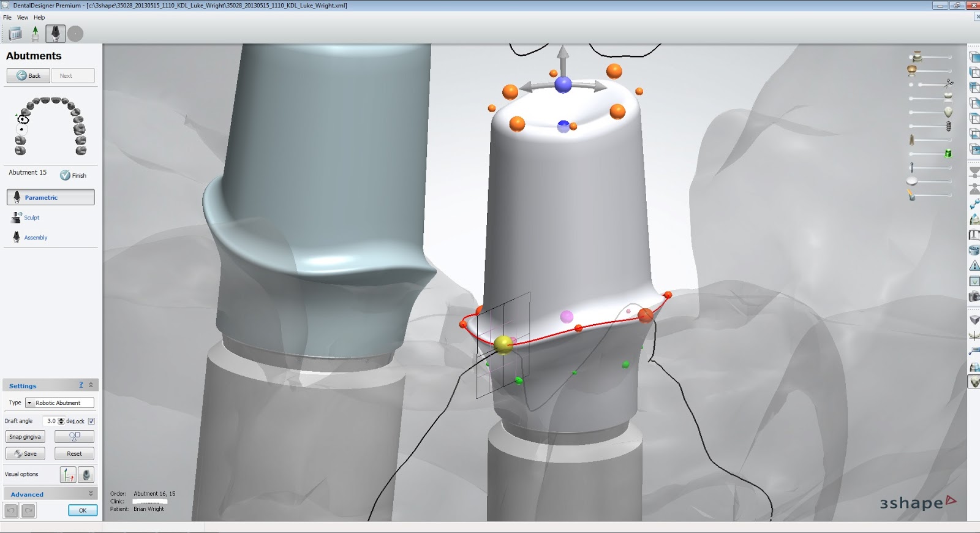Switch to the Sculpt mode

(26, 217)
